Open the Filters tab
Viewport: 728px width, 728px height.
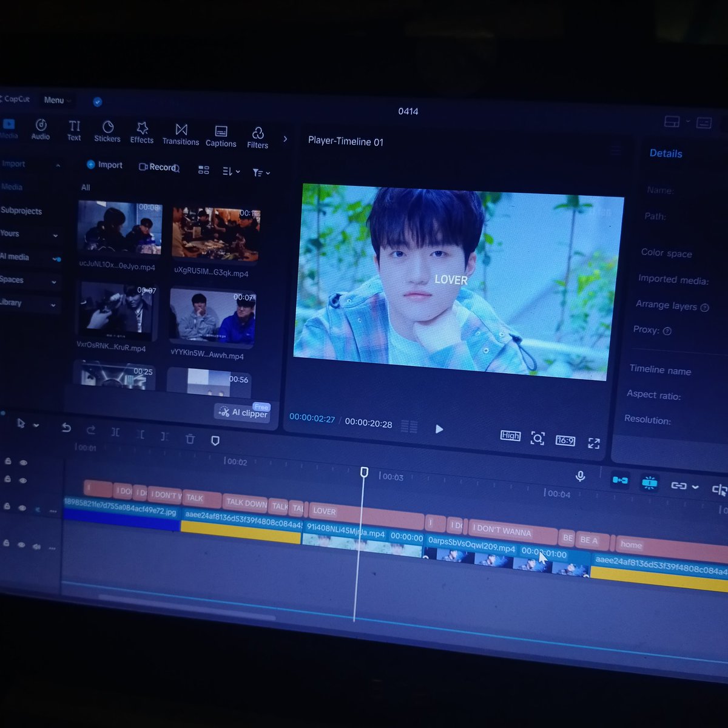[258, 138]
